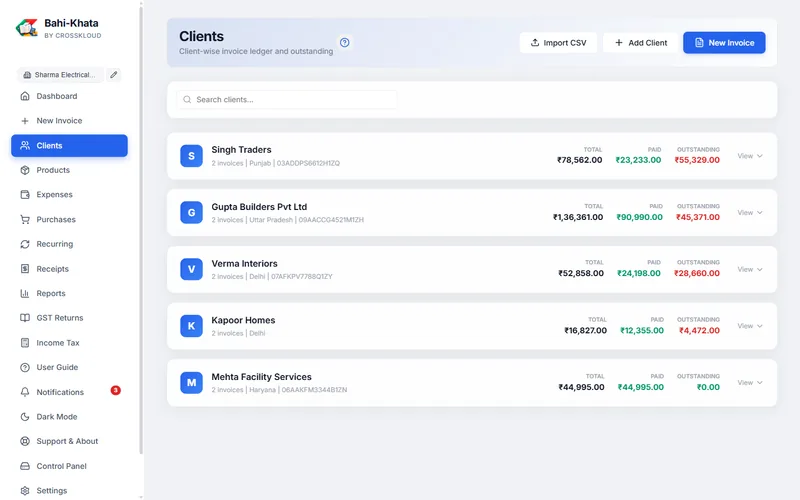This screenshot has height=500, width=800.
Task: Click the pencil edit icon beside Sharma Electrical
Action: [114, 74]
